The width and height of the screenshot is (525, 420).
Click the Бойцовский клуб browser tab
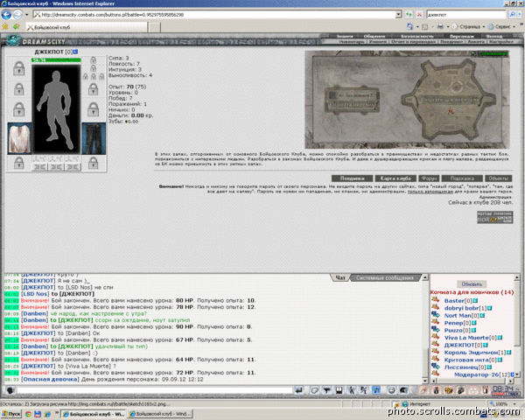click(86, 27)
